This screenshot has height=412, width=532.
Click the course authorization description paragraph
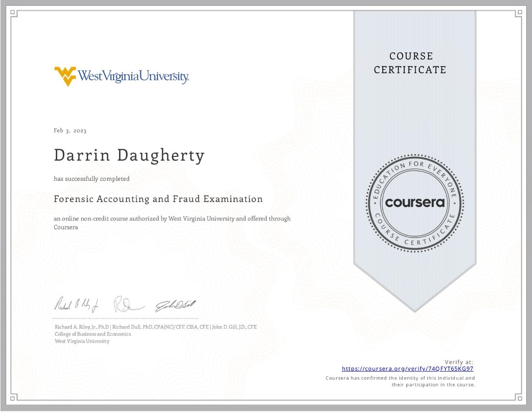point(172,222)
